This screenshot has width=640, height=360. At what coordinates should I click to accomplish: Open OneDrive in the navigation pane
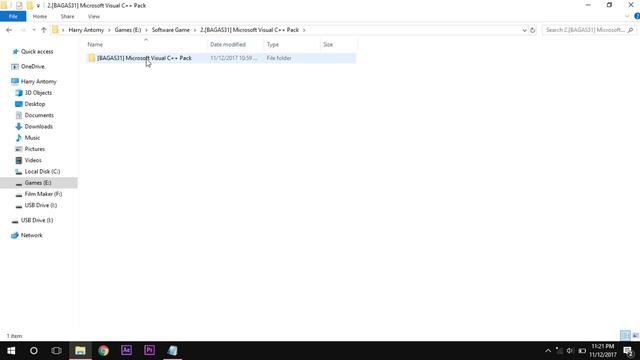[x=33, y=67]
